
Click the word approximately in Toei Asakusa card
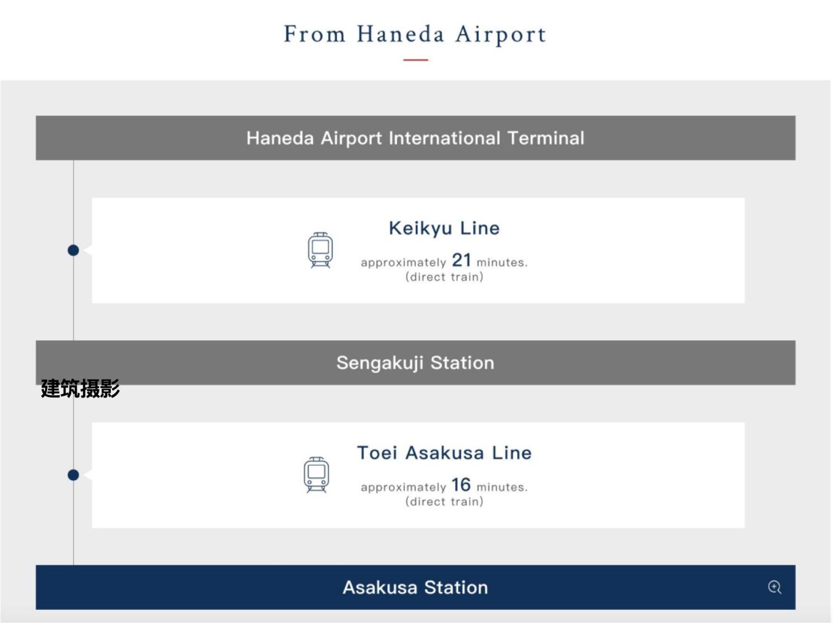click(x=403, y=487)
